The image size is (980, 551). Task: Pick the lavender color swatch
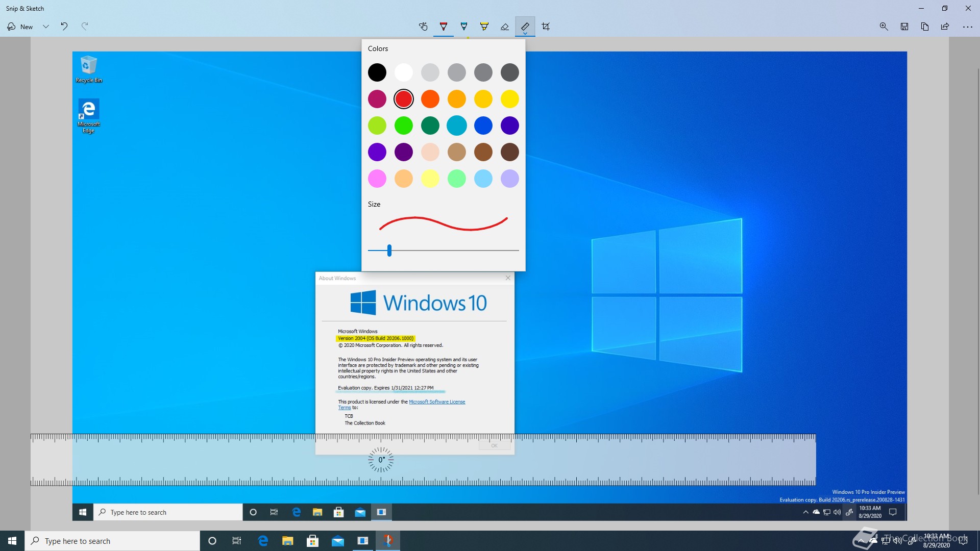point(510,179)
